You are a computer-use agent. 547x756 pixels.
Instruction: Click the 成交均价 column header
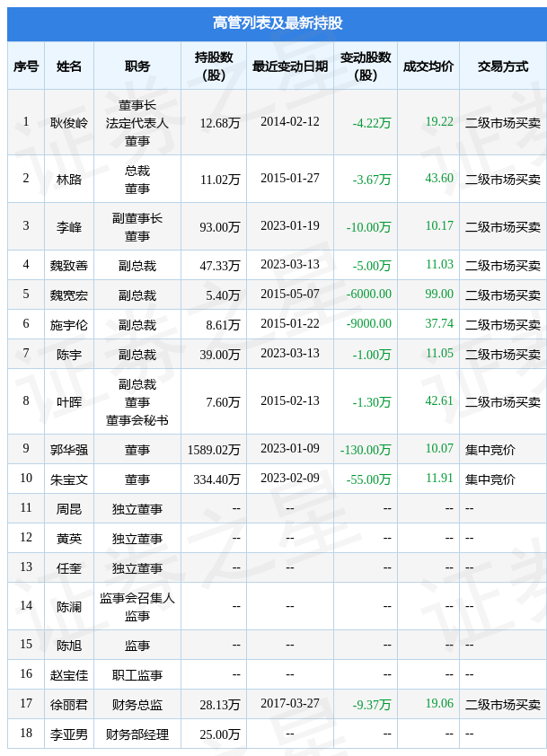coord(428,66)
